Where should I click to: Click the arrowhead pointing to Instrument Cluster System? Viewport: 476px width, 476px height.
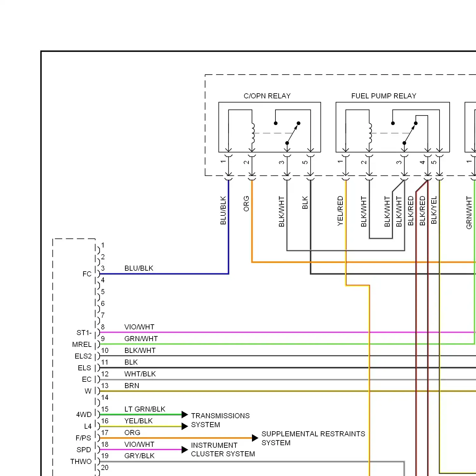pos(185,450)
